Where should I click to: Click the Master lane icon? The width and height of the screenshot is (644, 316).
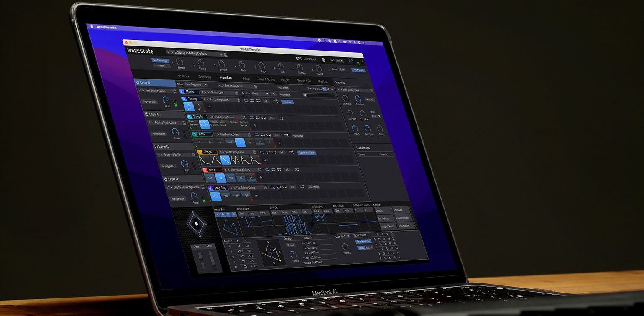point(181,92)
